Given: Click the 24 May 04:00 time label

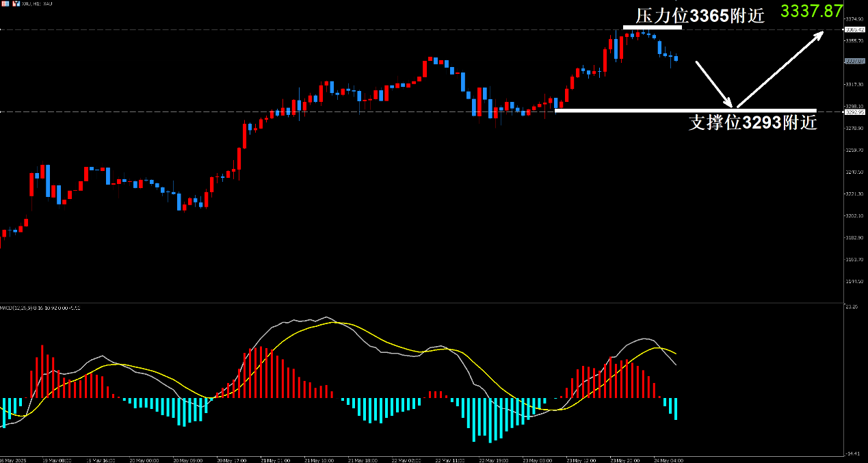Looking at the screenshot, I should (668, 460).
